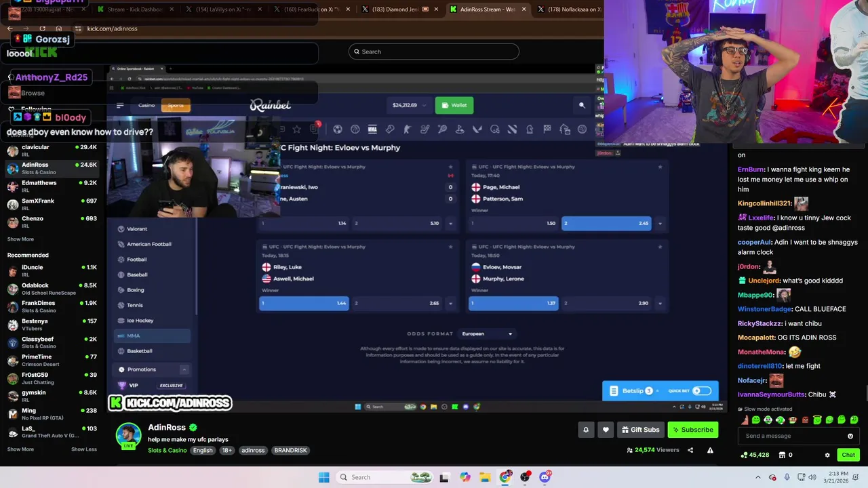Select odds 1.44 for Riley, Luke
The image size is (868, 488).
click(x=304, y=303)
